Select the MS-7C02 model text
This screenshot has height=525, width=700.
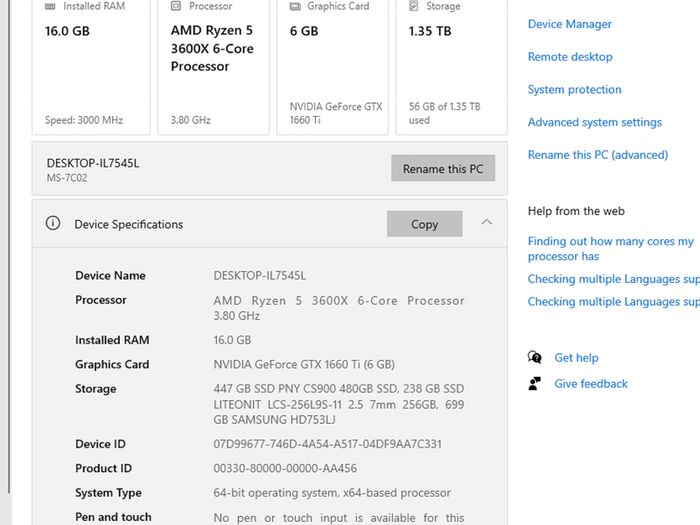(x=67, y=178)
